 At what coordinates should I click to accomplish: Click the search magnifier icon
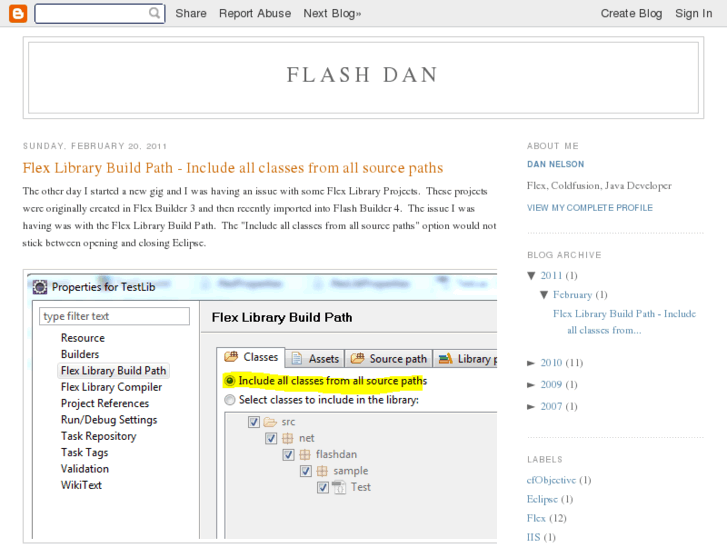tap(154, 13)
